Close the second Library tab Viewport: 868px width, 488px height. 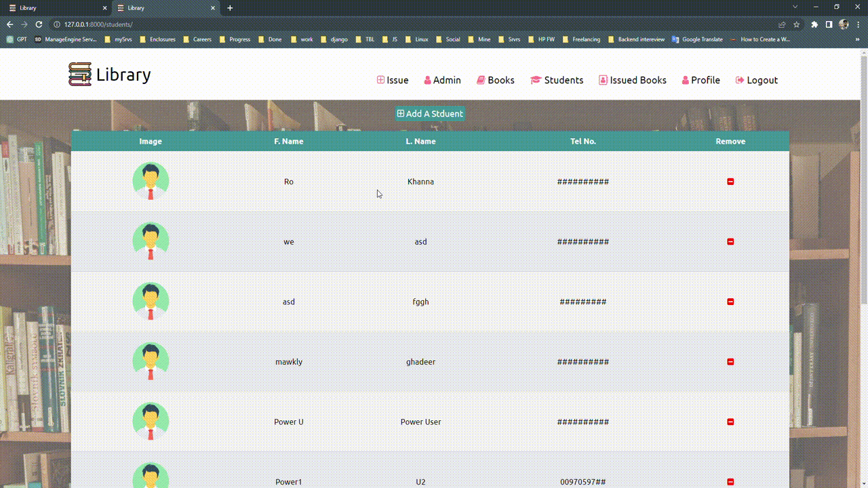(x=213, y=8)
